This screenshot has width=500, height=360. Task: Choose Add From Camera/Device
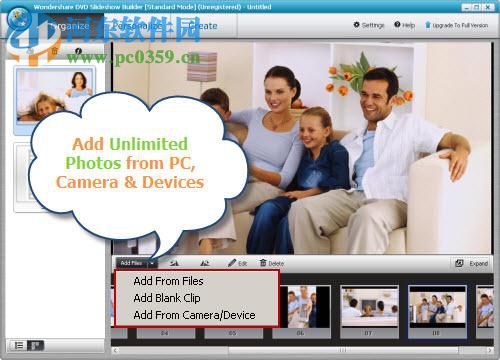point(194,315)
